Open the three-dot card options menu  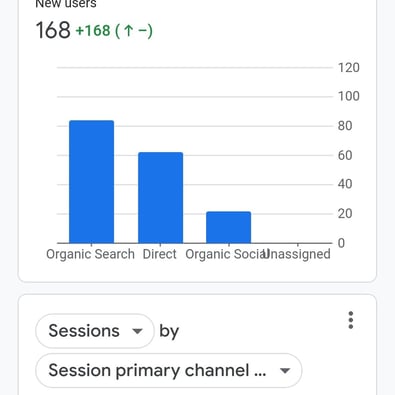pos(350,320)
